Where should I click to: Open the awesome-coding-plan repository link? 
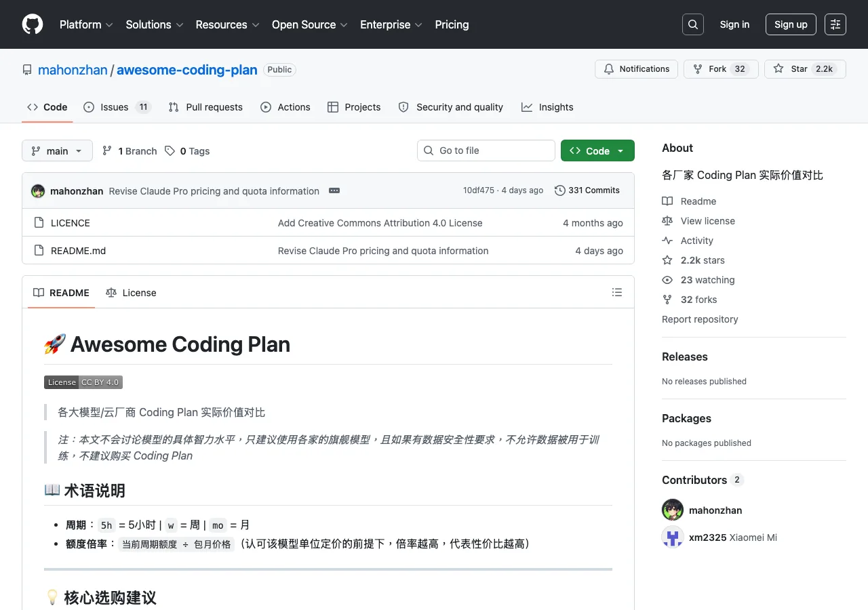187,69
